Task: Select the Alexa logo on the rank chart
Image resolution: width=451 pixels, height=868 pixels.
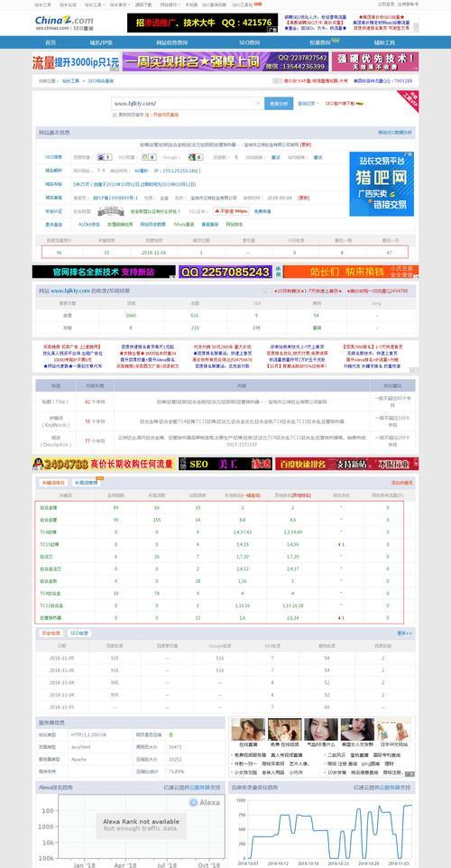Action: point(205,803)
